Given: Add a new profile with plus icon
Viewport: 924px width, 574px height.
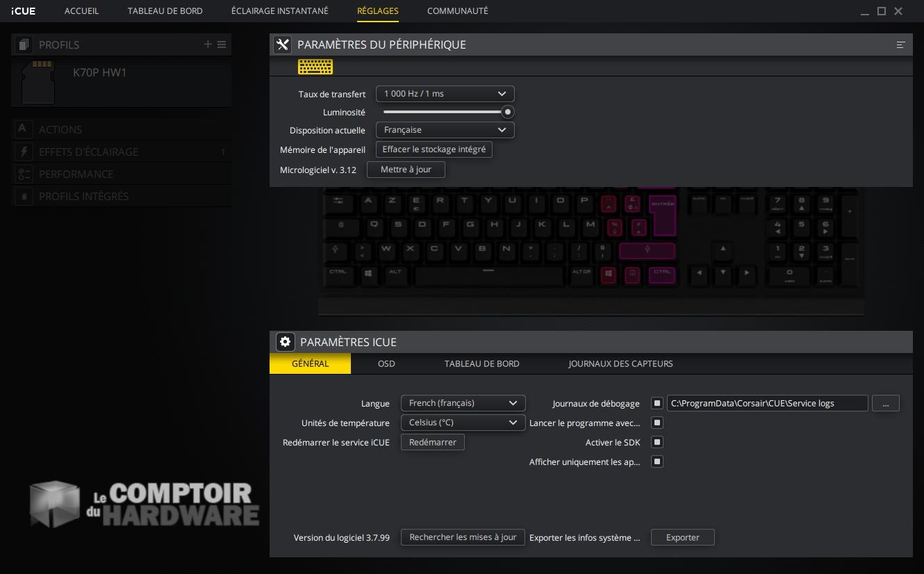Looking at the screenshot, I should (x=208, y=44).
